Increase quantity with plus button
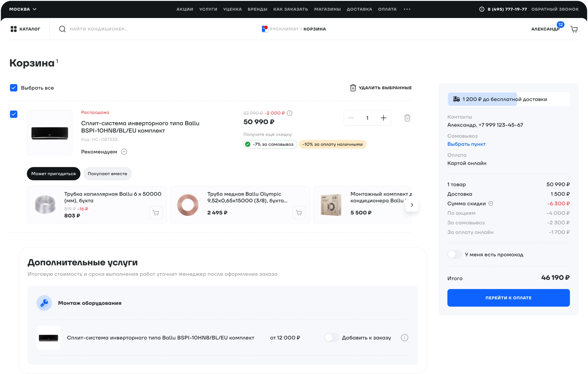The image size is (588, 374). 383,118
